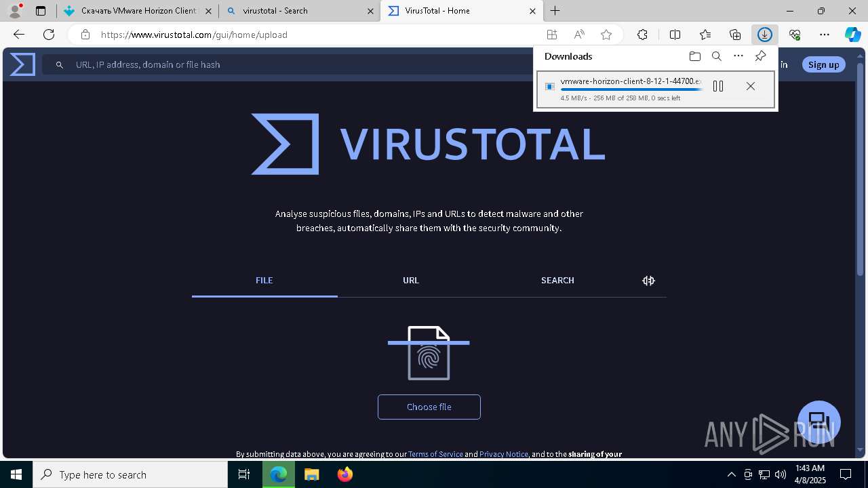Add this page to favorites star
This screenshot has width=868, height=488.
[x=606, y=35]
